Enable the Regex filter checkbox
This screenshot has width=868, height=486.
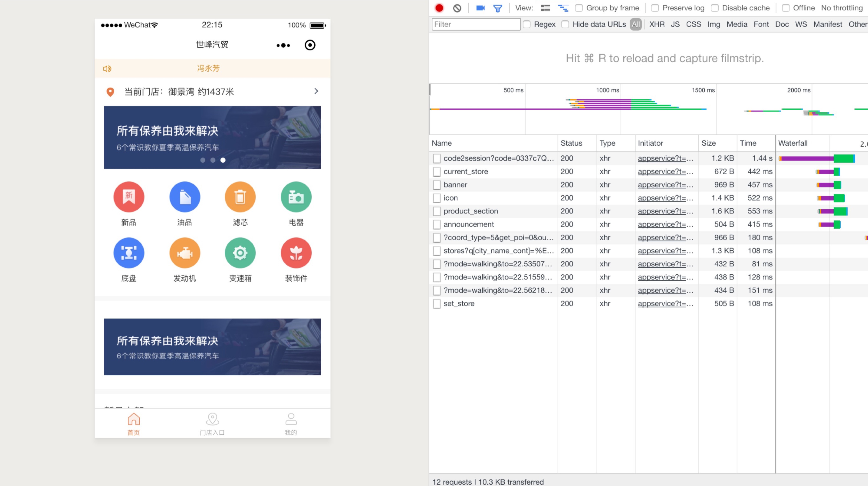tap(527, 24)
